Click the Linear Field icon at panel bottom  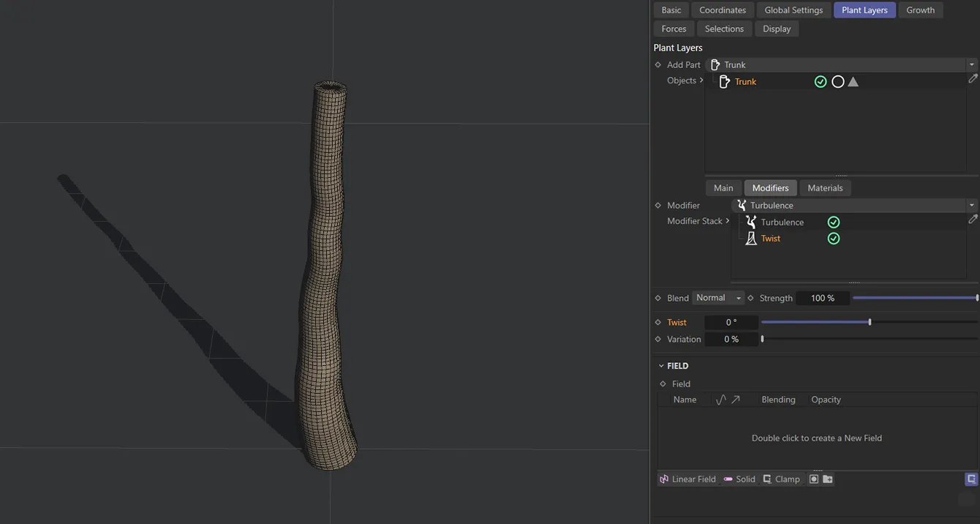(x=663, y=479)
